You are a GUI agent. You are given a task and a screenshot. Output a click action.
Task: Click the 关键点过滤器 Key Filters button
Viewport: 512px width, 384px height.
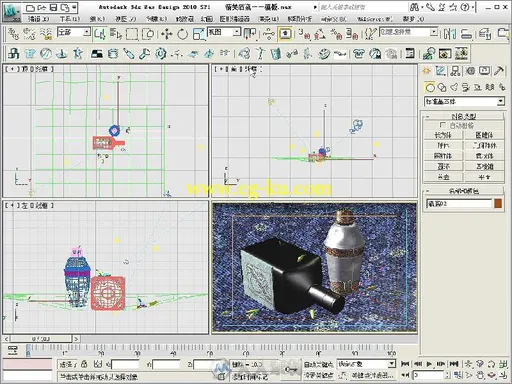click(372, 375)
